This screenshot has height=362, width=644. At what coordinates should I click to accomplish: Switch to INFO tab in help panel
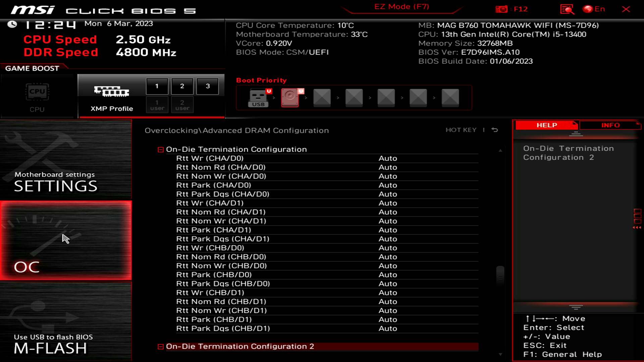610,125
